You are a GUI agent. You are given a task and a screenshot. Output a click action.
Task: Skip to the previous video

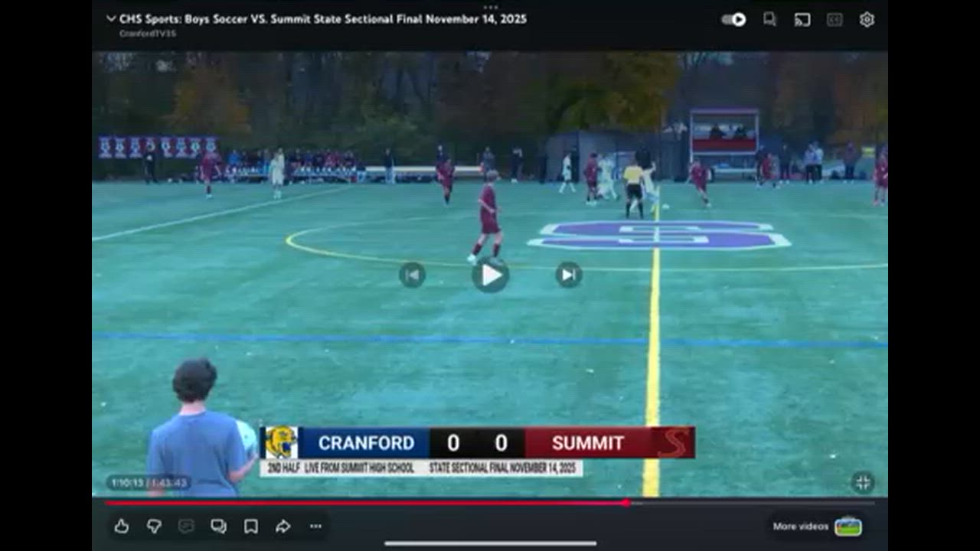click(412, 275)
